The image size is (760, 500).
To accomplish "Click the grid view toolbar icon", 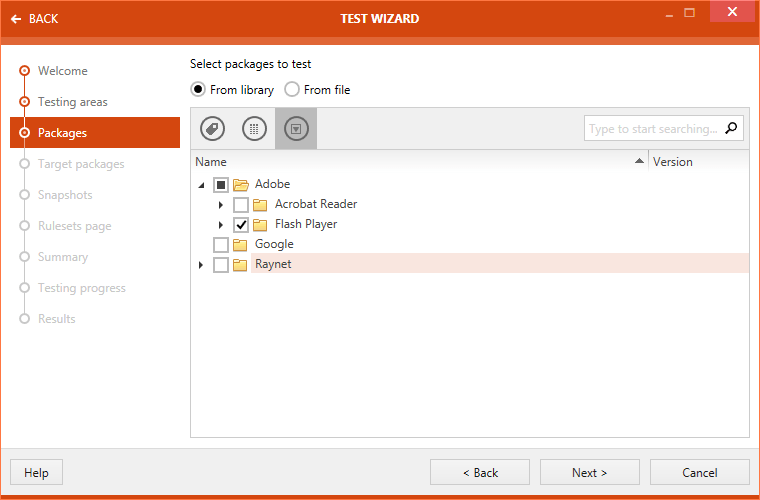I will 254,129.
